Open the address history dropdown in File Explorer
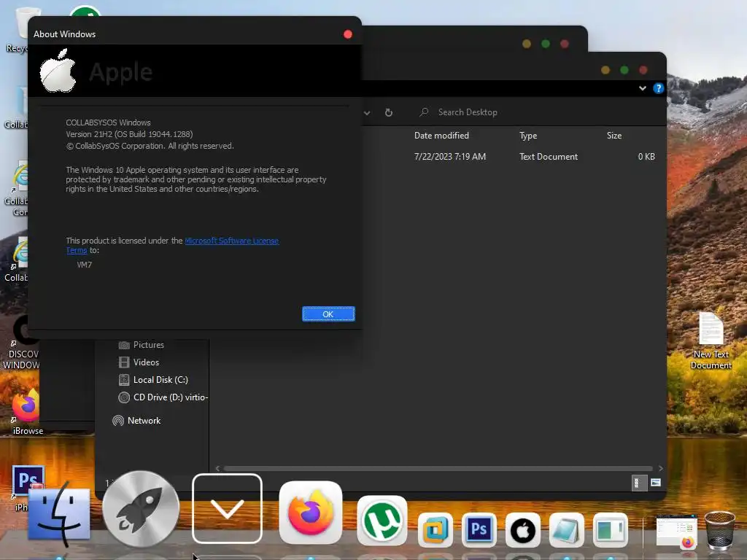Viewport: 747px width, 560px height. pyautogui.click(x=367, y=113)
